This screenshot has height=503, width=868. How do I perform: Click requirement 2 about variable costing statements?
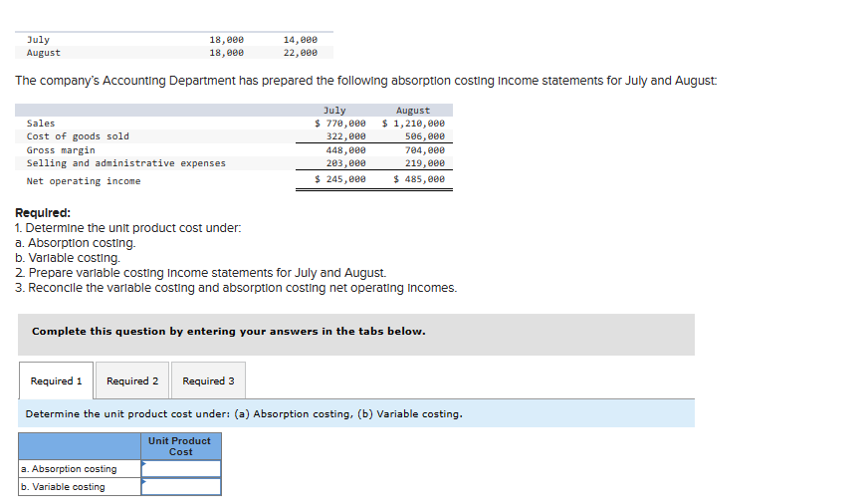pyautogui.click(x=200, y=273)
